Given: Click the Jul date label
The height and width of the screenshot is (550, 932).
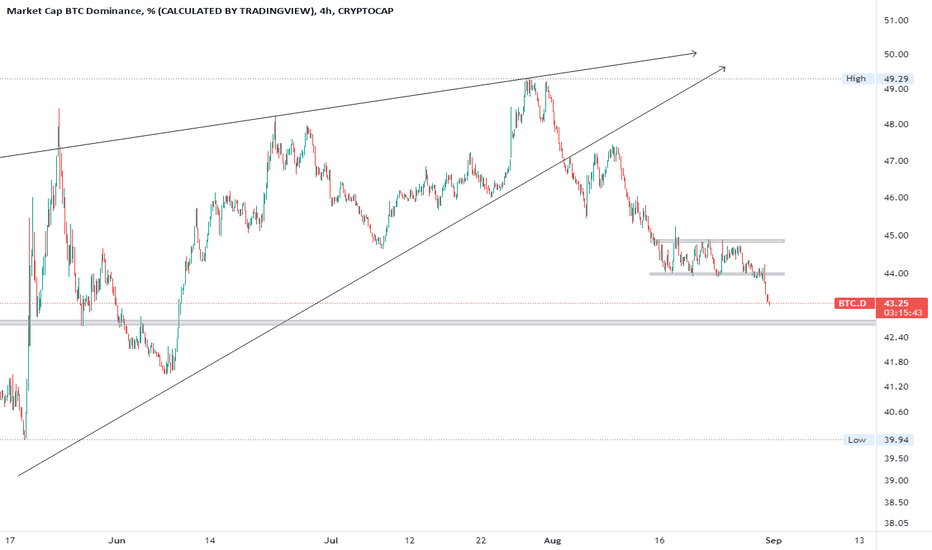Looking at the screenshot, I should pyautogui.click(x=330, y=540).
